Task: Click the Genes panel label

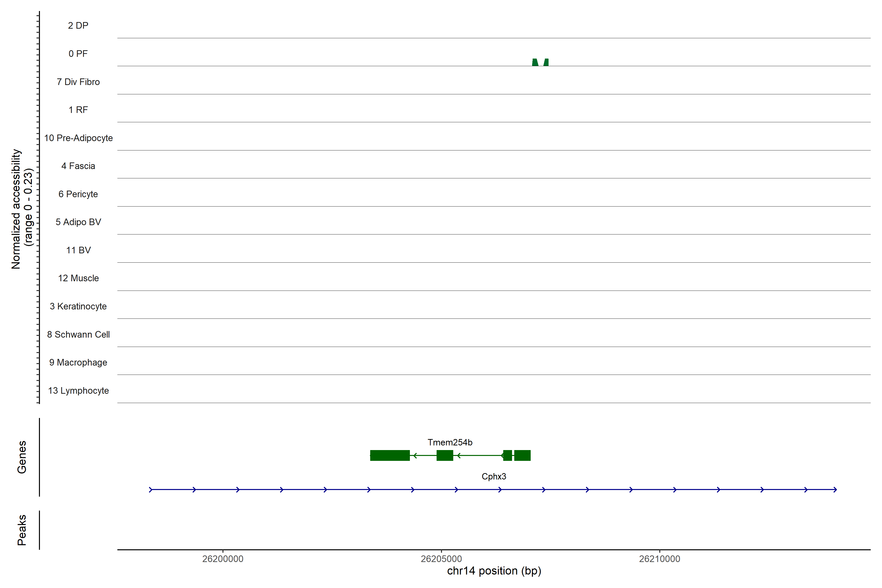Action: pyautogui.click(x=22, y=457)
